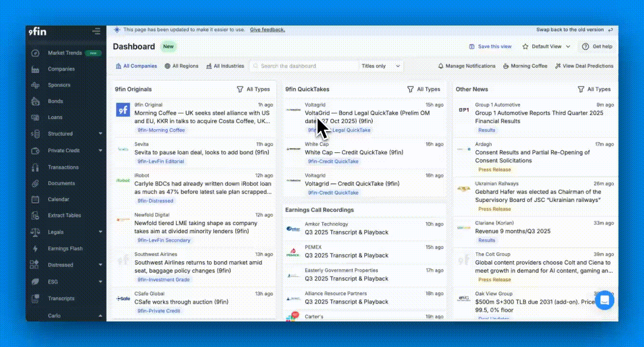Expand the Legals menu chevron
Screen dimensions: 644x347
coord(100,232)
